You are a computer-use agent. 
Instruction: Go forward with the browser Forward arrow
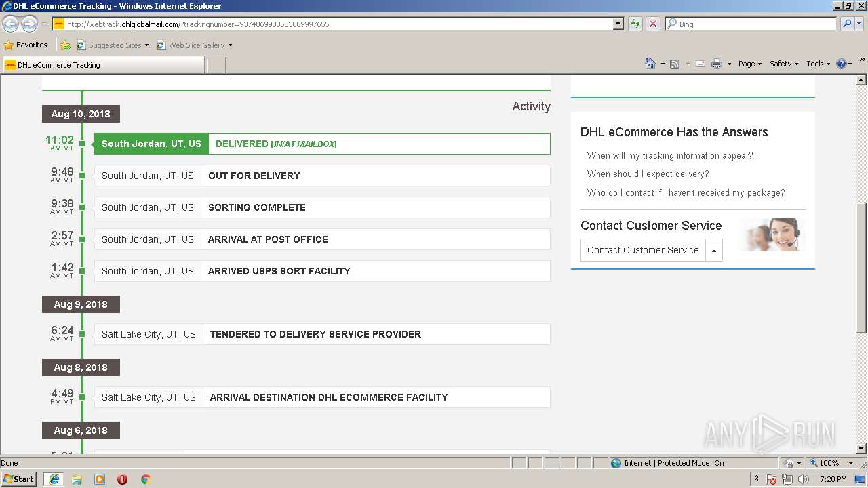[x=29, y=24]
